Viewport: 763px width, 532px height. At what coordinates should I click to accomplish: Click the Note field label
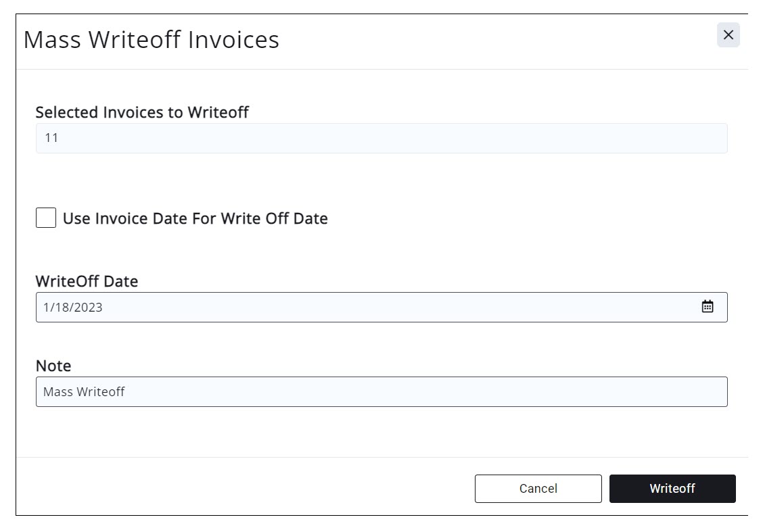[x=53, y=366]
